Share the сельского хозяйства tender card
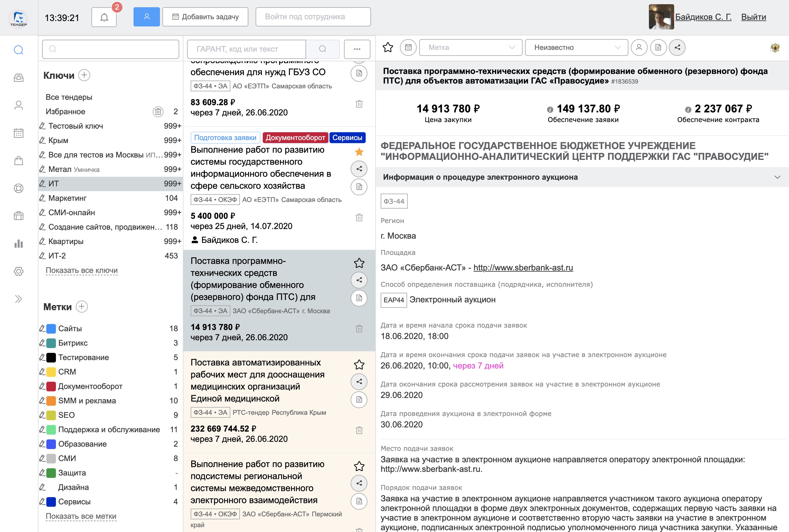 [x=359, y=169]
